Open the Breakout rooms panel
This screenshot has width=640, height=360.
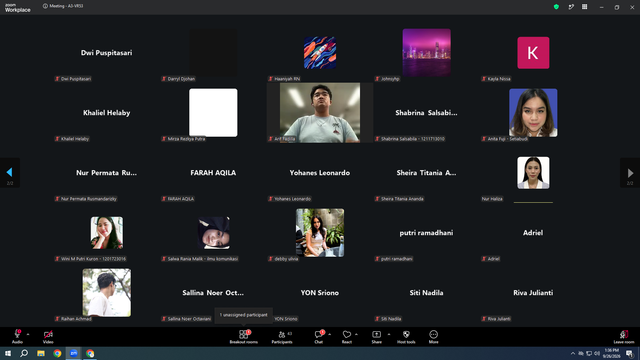tap(243, 337)
